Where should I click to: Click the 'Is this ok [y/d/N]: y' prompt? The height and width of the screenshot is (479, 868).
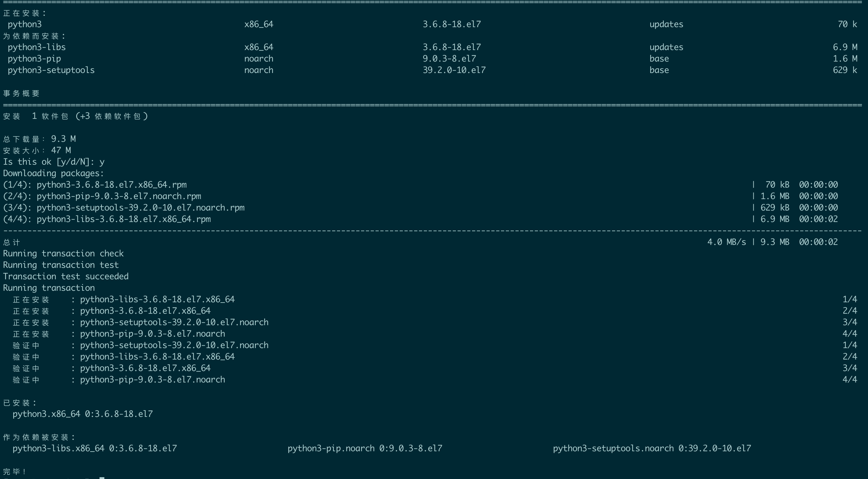click(x=54, y=162)
